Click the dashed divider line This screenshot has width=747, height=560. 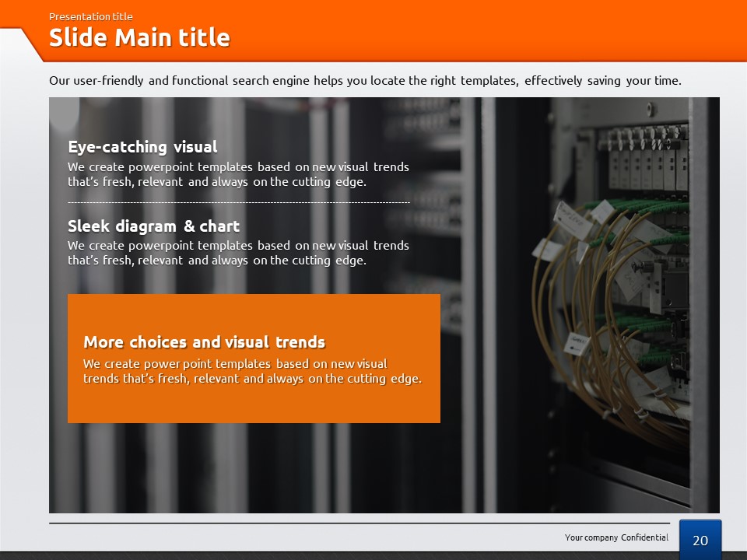tap(238, 203)
